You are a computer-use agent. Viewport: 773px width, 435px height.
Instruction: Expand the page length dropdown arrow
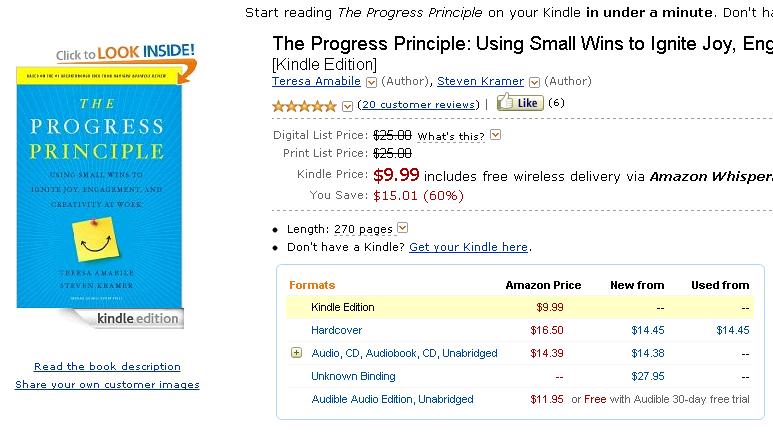click(402, 228)
